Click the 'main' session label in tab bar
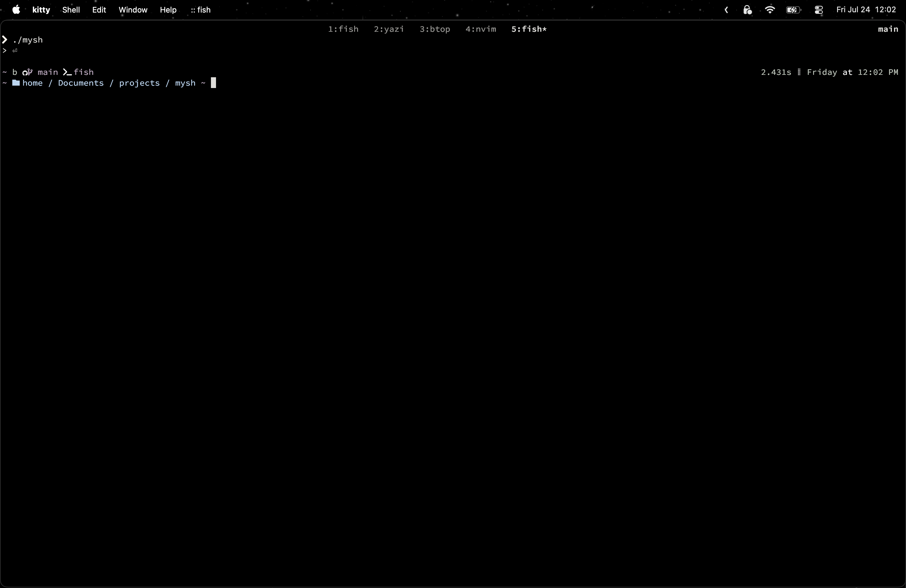 tap(888, 29)
